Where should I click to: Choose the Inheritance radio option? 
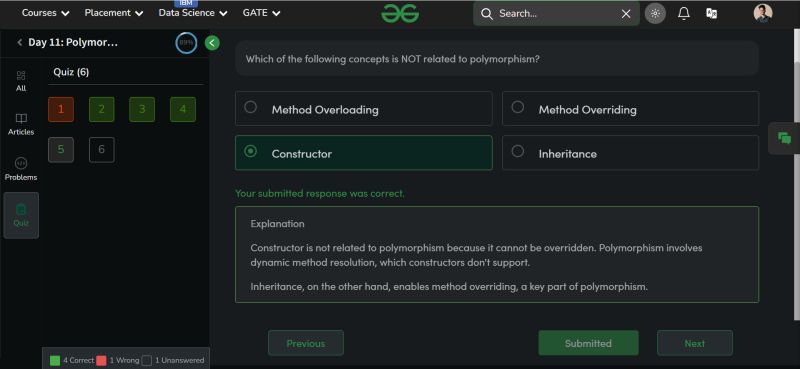coord(630,153)
